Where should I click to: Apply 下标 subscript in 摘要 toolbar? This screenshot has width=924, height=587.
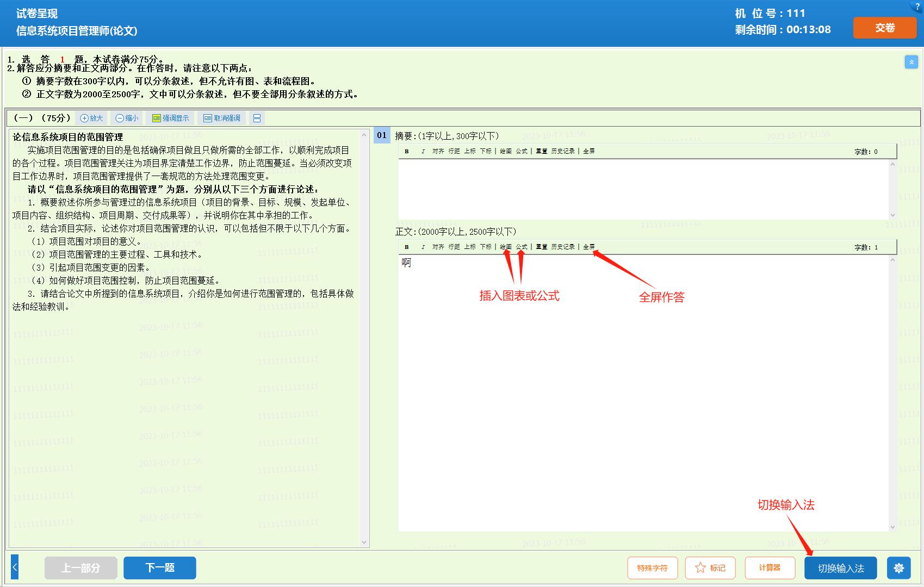point(486,151)
